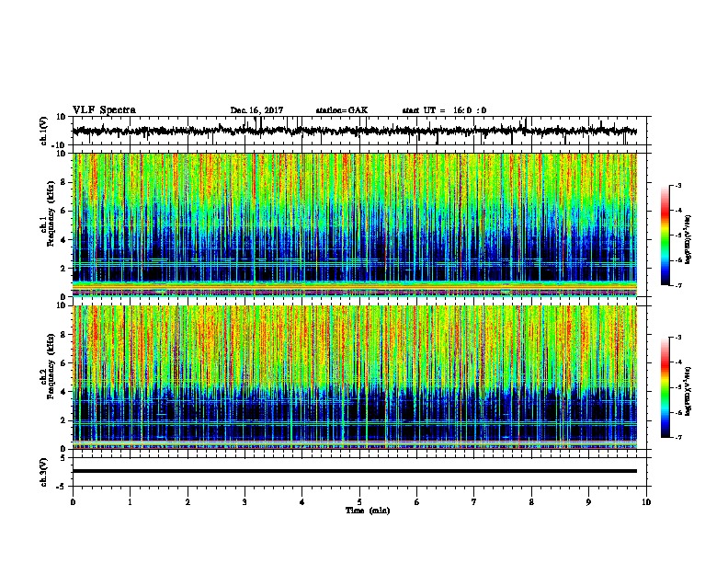Click the "6" kHz tick on ch.2 frequency axis
This screenshot has height=563, width=728.
[x=64, y=362]
